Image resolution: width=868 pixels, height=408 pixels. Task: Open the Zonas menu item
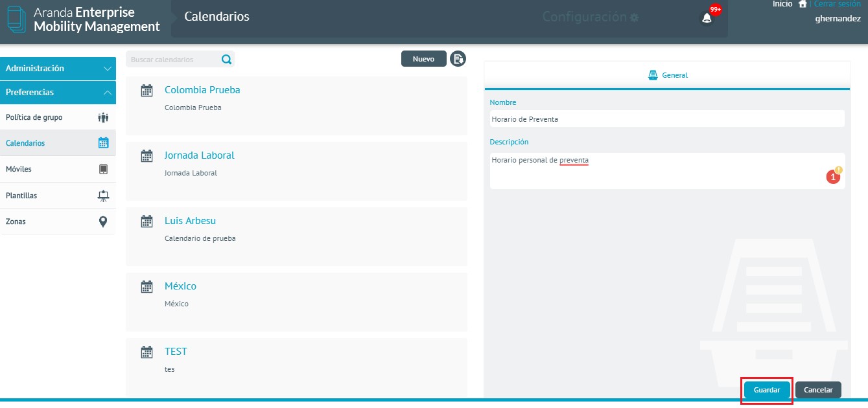point(58,221)
